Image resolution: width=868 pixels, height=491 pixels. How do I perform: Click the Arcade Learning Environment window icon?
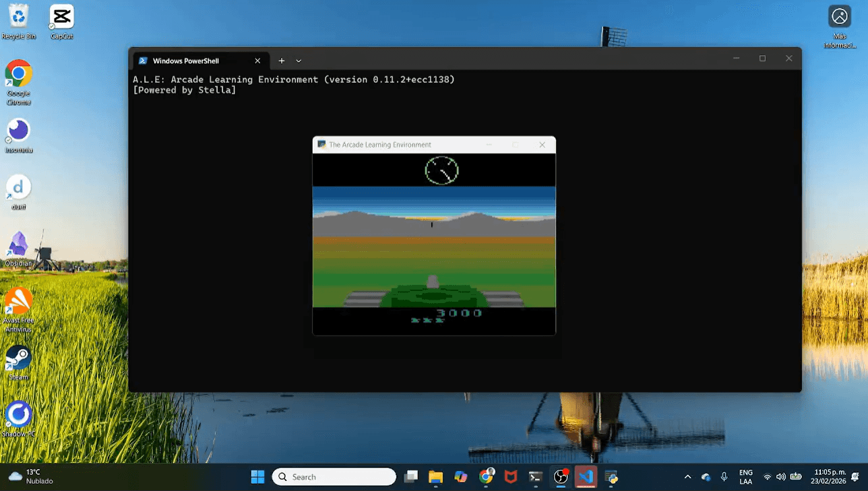(321, 144)
